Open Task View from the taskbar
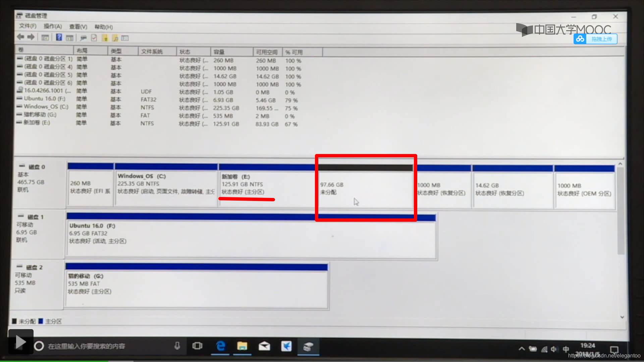 click(197, 346)
